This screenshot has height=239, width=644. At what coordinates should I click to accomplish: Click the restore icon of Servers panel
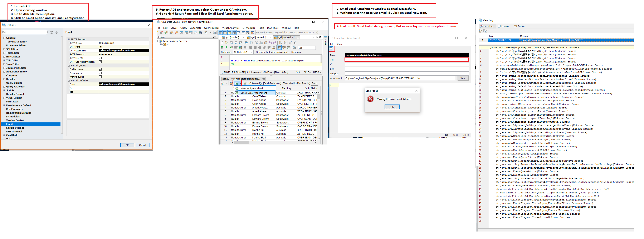[x=214, y=37]
